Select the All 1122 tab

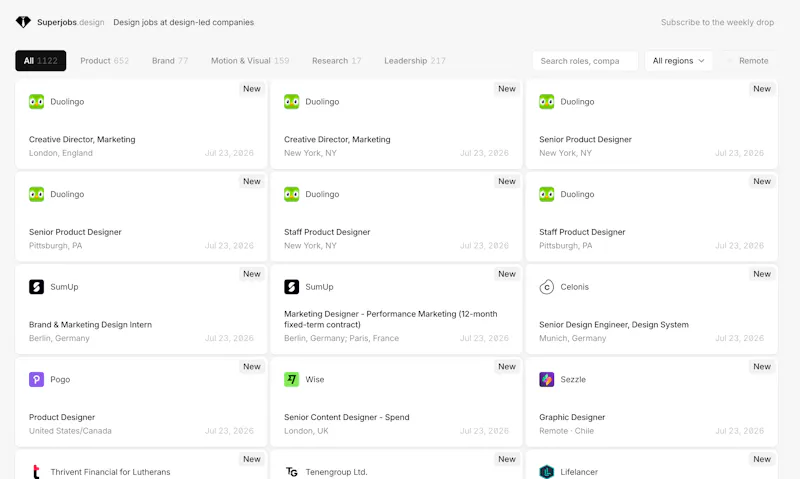tap(41, 61)
